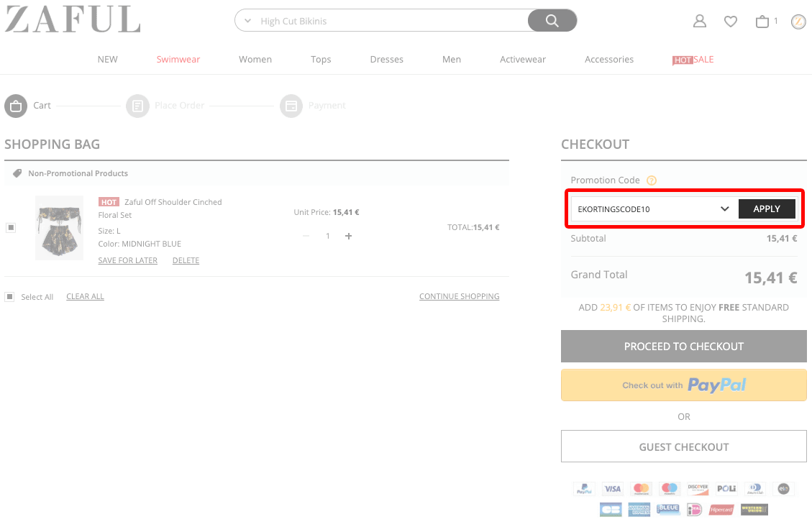This screenshot has height=522, width=812.
Task: Click SAVE FOR LATER link
Action: click(128, 260)
